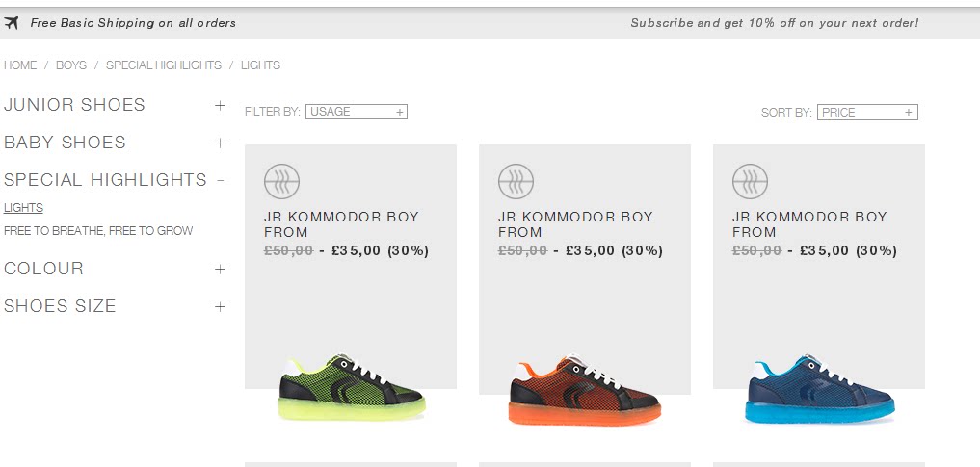Expand the Baby Shoes category
This screenshot has width=980, height=467.
tap(220, 143)
